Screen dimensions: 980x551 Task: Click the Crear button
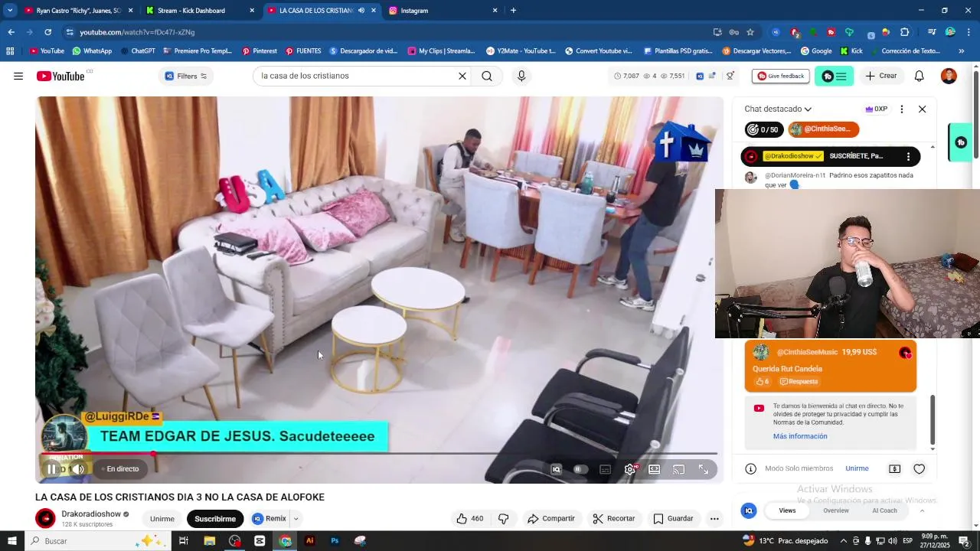[880, 76]
